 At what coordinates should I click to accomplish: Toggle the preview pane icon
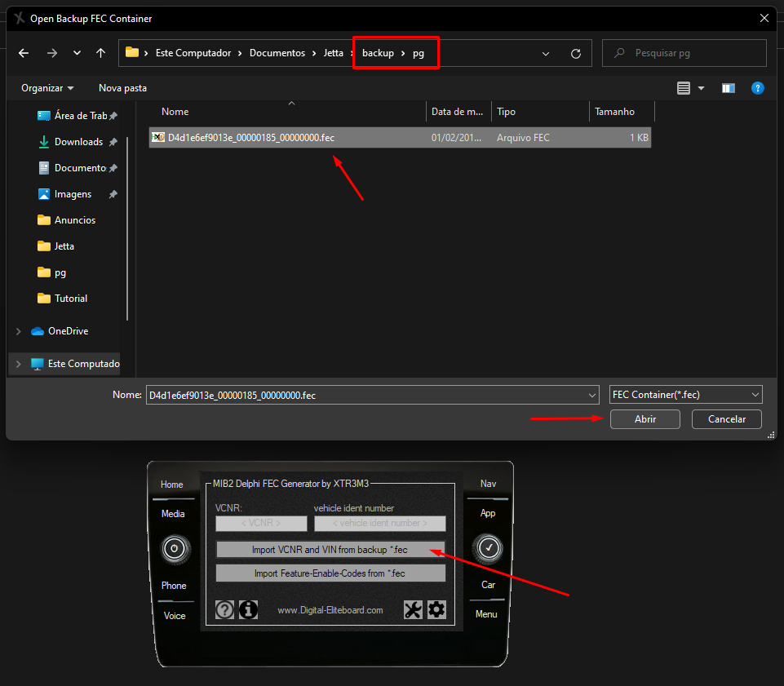pyautogui.click(x=728, y=88)
